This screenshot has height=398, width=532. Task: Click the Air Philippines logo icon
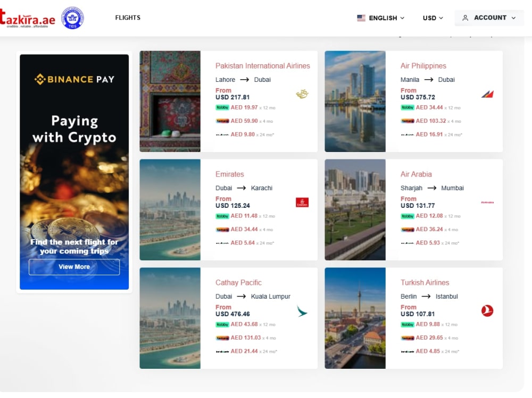[487, 94]
